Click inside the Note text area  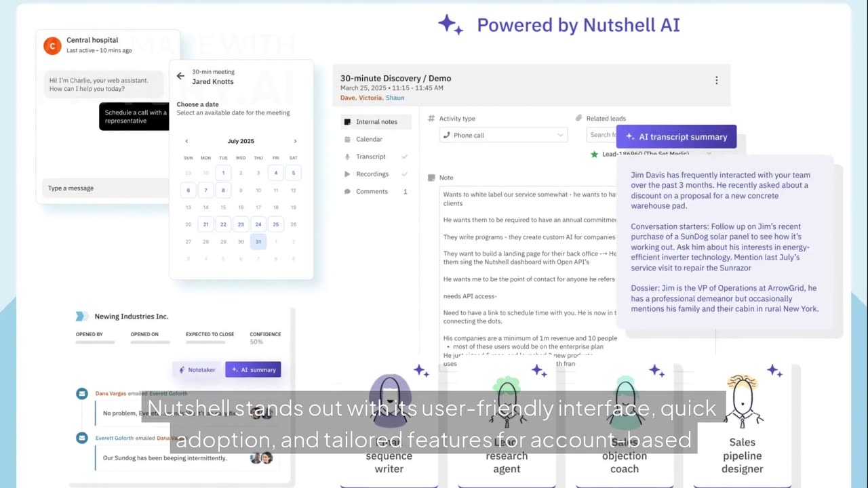(x=529, y=278)
